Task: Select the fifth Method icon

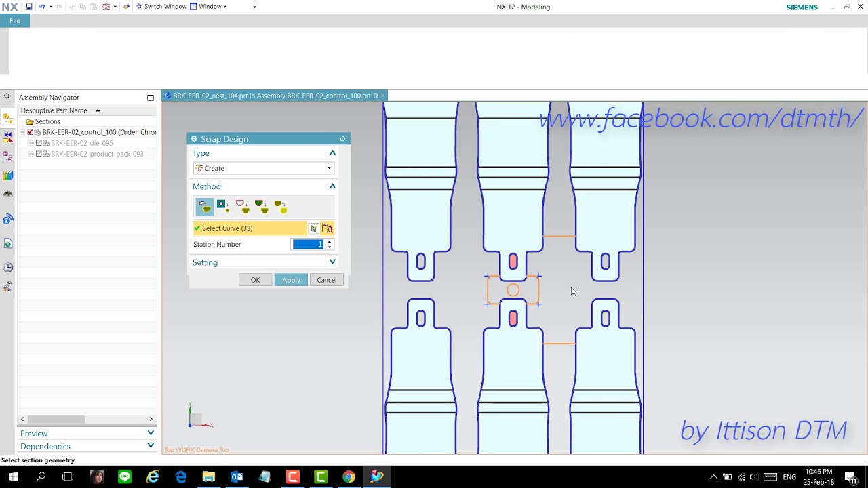Action: coord(280,206)
